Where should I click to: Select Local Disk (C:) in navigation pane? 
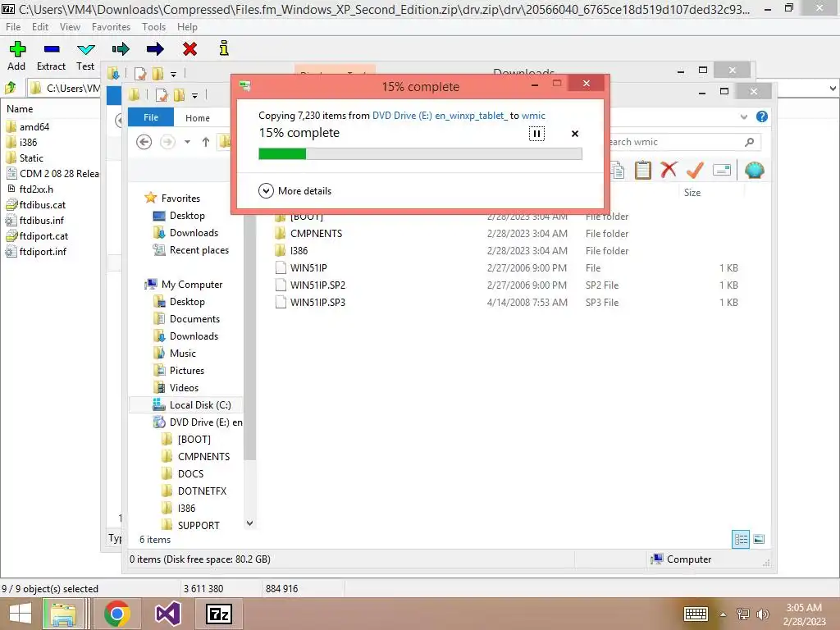click(x=186, y=405)
